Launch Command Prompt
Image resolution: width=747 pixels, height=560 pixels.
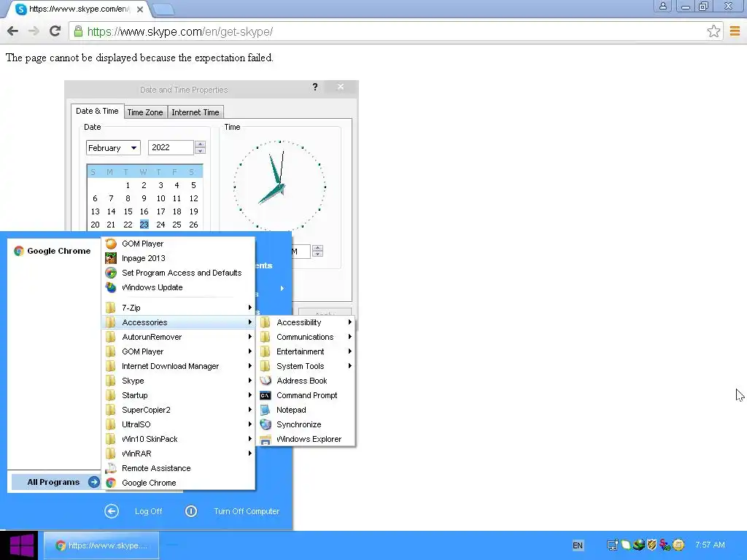pos(306,395)
